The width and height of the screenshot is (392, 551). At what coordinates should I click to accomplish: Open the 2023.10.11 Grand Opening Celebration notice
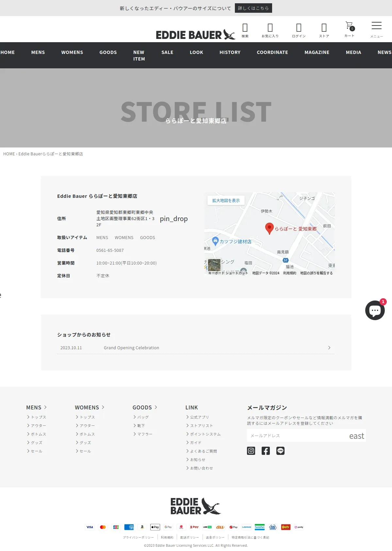click(196, 348)
